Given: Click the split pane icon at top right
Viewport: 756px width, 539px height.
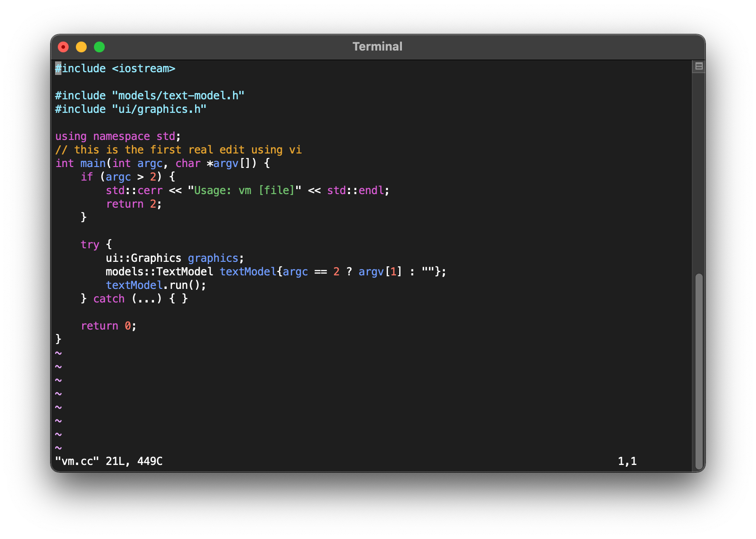Looking at the screenshot, I should (699, 66).
